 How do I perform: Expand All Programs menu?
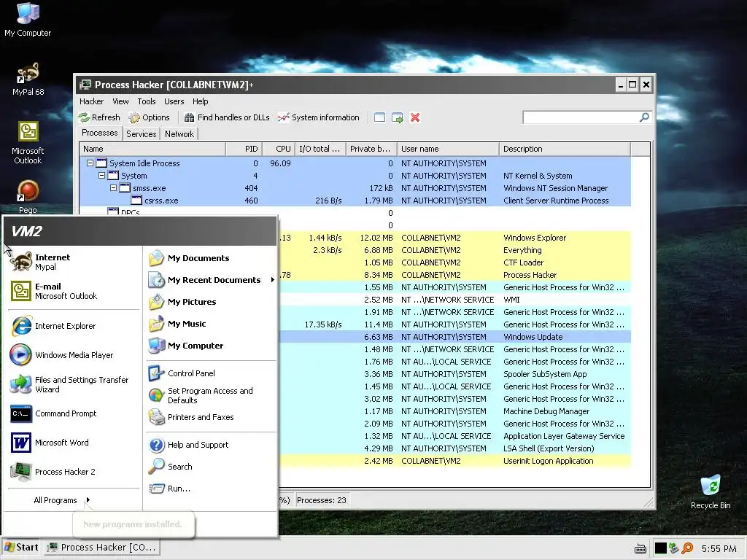(x=61, y=500)
